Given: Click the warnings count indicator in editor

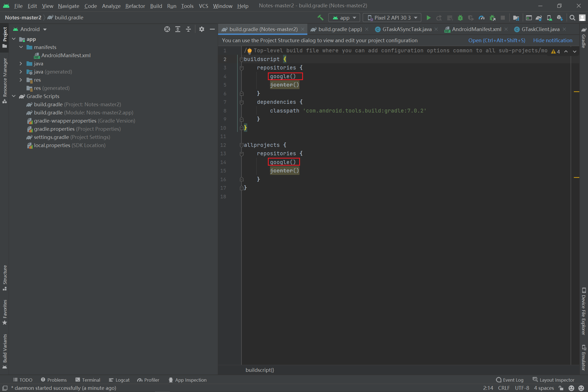Looking at the screenshot, I should 556,51.
